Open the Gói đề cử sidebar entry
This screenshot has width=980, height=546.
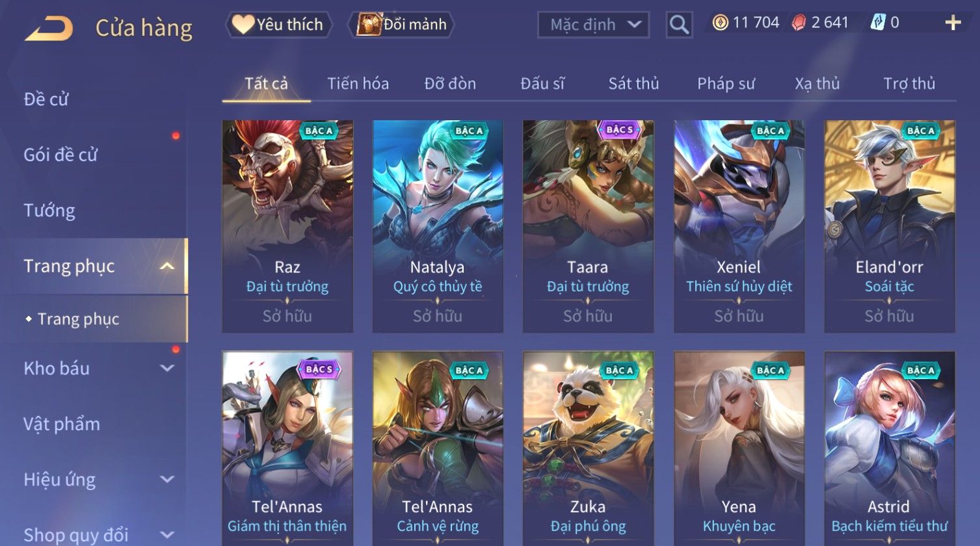[60, 155]
